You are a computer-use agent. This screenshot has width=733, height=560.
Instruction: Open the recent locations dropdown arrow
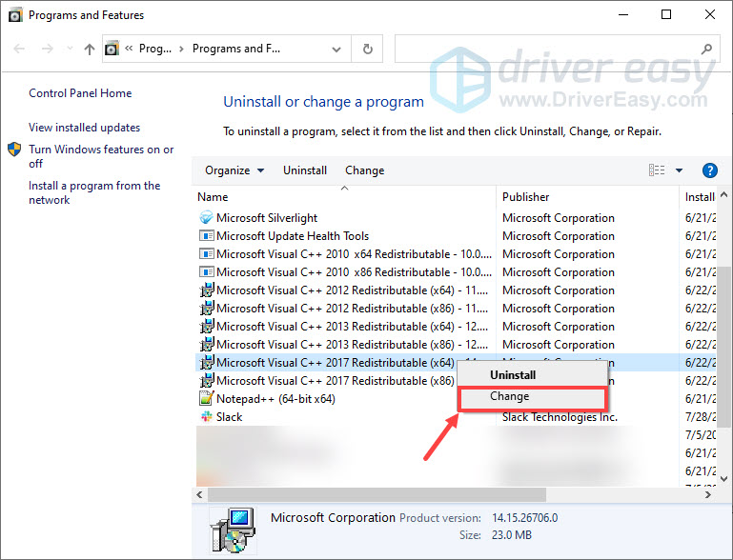pos(71,49)
